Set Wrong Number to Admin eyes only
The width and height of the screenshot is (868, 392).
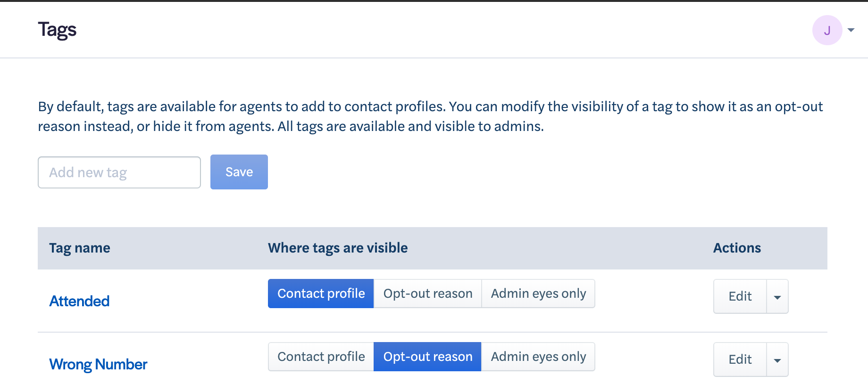click(x=538, y=357)
